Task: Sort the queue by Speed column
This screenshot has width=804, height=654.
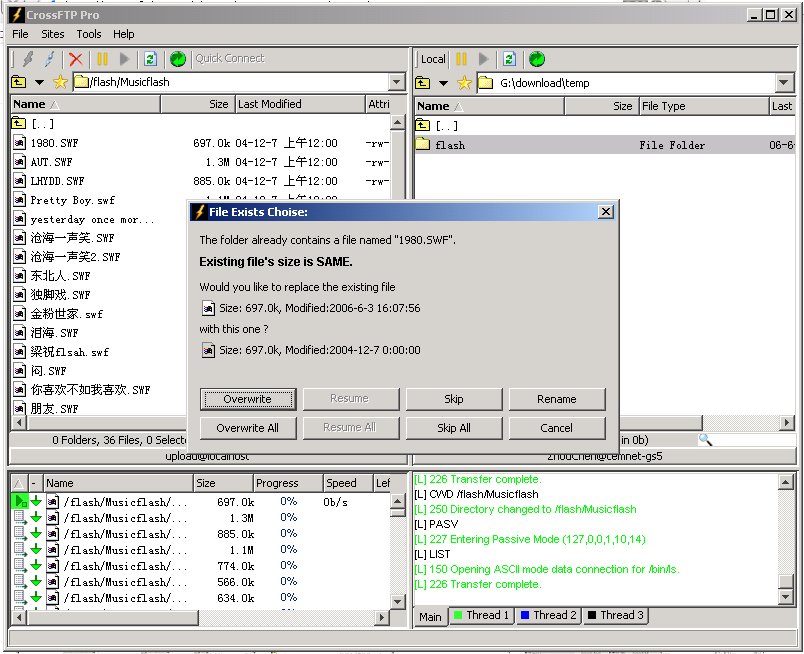Action: [348, 483]
